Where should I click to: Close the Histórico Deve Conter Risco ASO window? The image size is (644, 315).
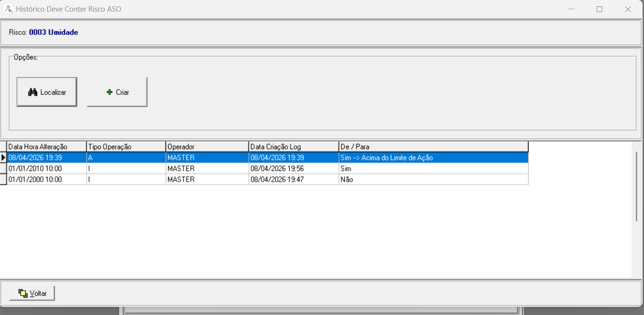[x=628, y=9]
